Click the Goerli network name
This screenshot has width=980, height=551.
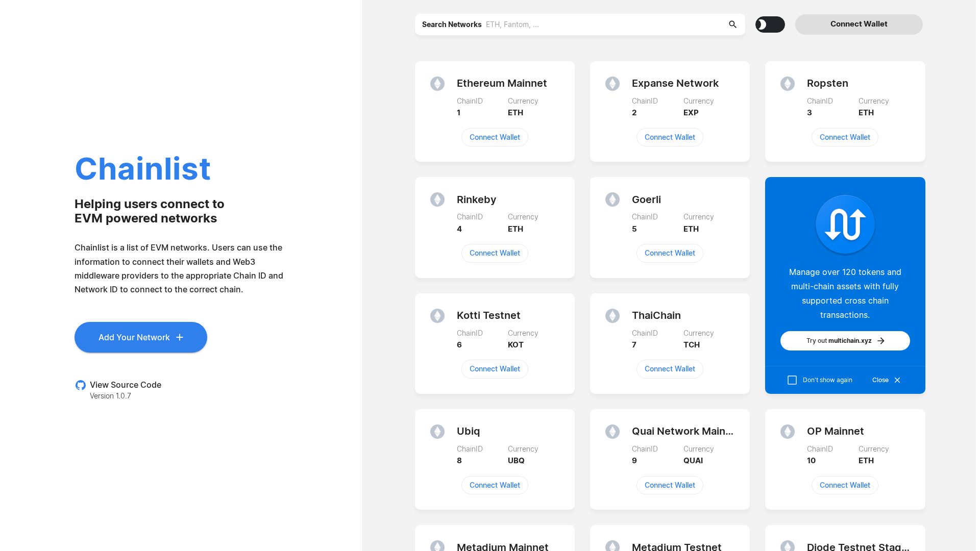(646, 199)
